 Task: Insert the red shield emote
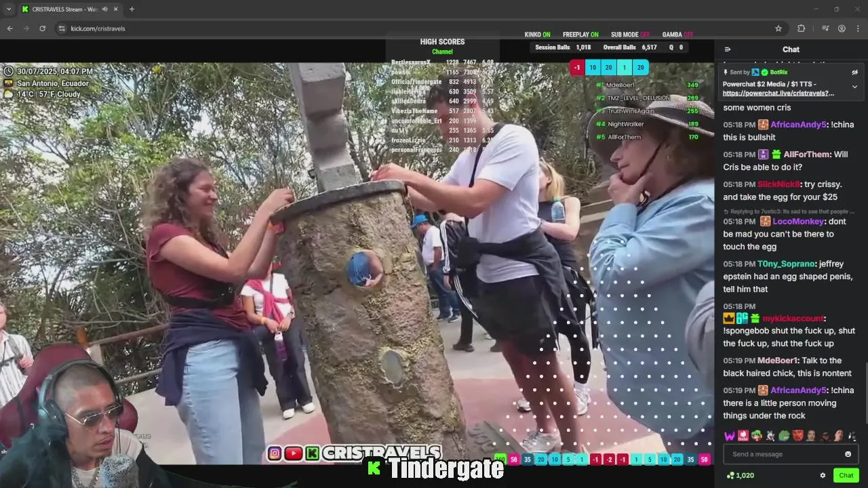(797, 436)
